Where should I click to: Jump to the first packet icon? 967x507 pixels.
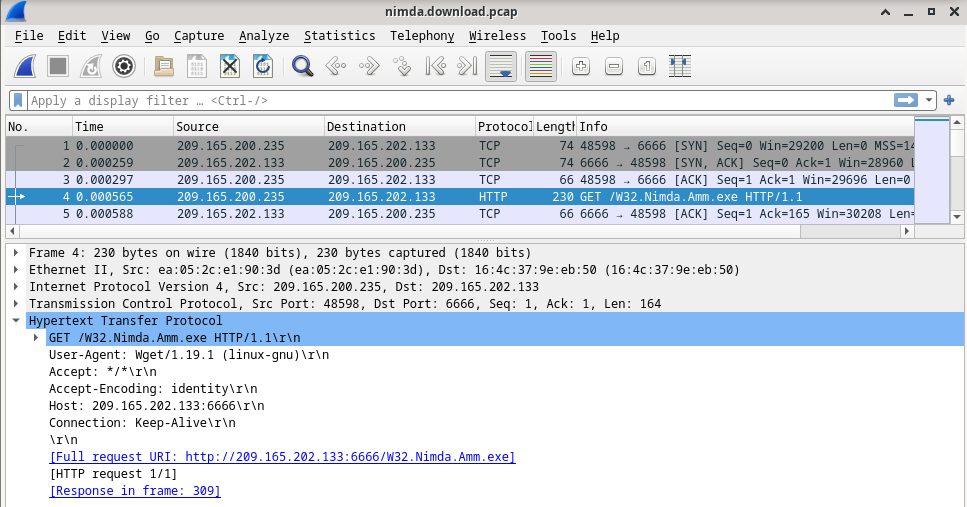click(x=435, y=66)
